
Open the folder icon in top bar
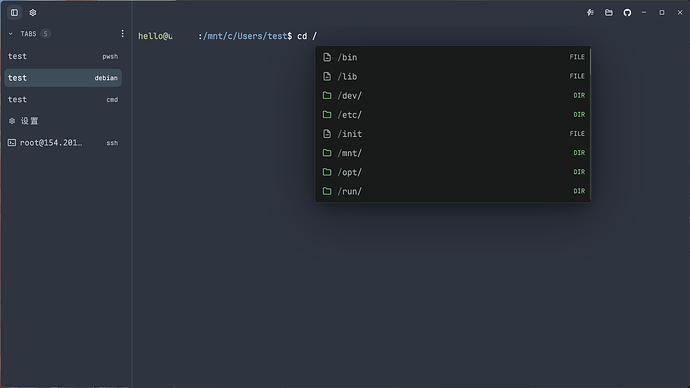pyautogui.click(x=609, y=13)
